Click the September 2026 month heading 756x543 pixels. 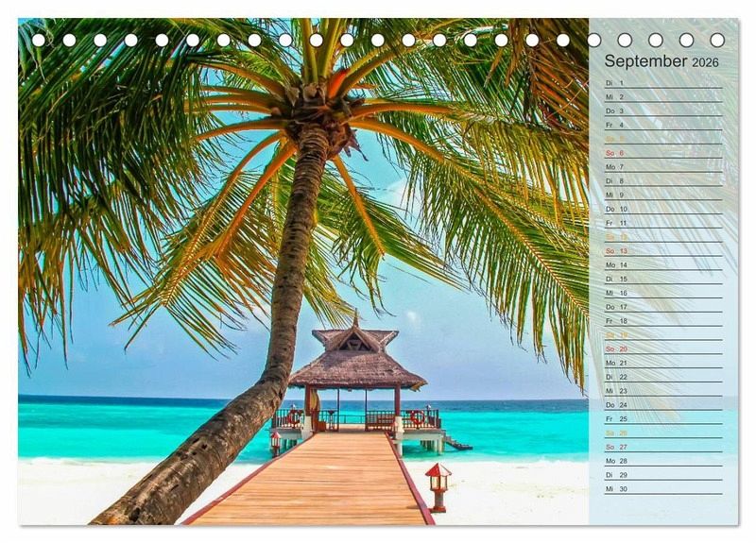pos(661,61)
